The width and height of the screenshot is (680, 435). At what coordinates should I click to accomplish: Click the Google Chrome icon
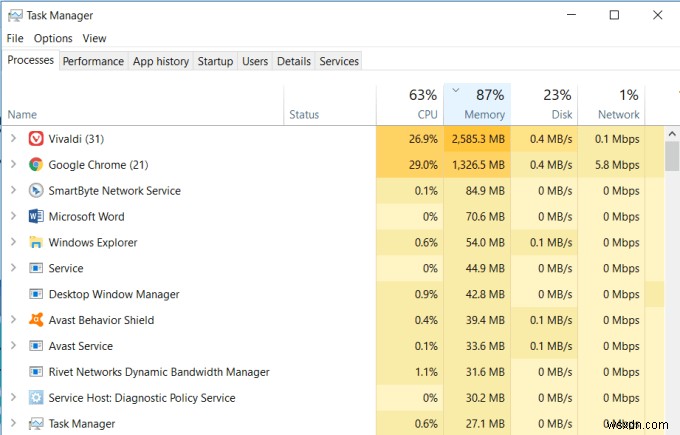[36, 164]
